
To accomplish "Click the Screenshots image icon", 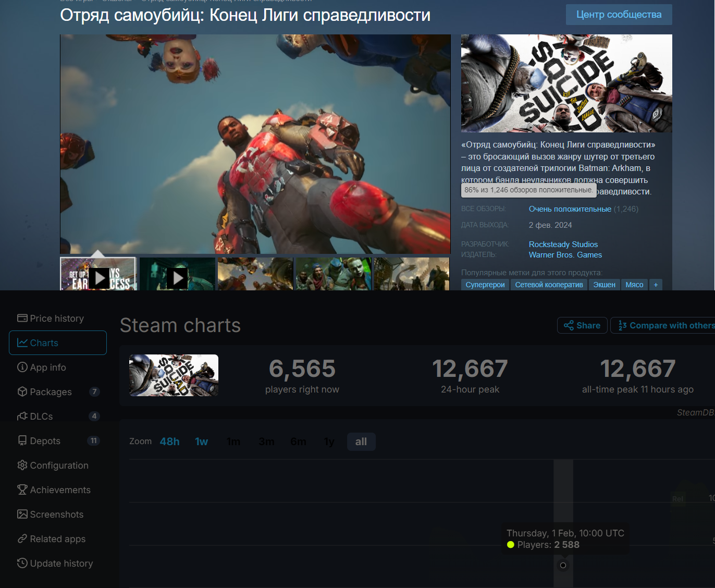I will pos(22,514).
